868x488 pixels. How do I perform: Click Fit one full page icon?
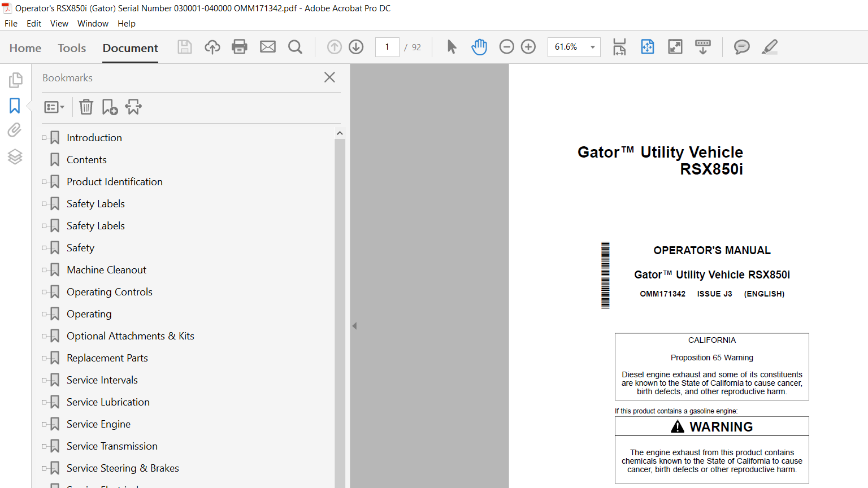click(x=648, y=47)
